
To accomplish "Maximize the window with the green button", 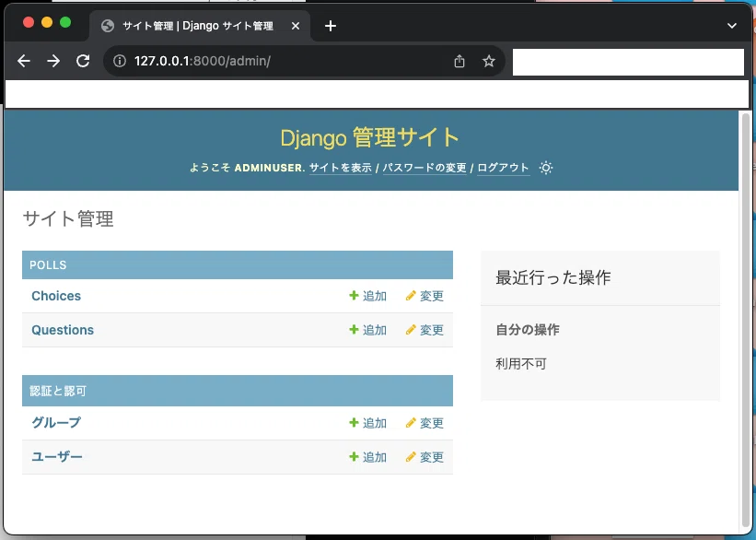I will 65,22.
